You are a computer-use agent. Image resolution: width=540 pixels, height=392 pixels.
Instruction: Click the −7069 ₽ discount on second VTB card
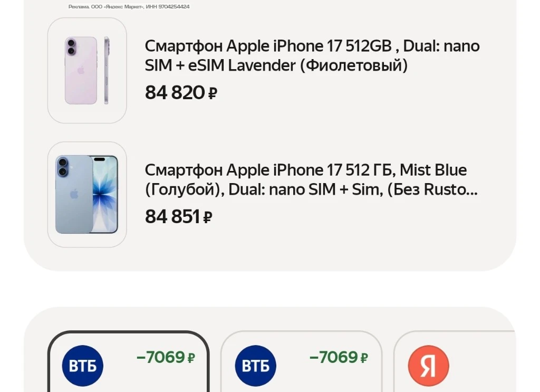click(339, 357)
